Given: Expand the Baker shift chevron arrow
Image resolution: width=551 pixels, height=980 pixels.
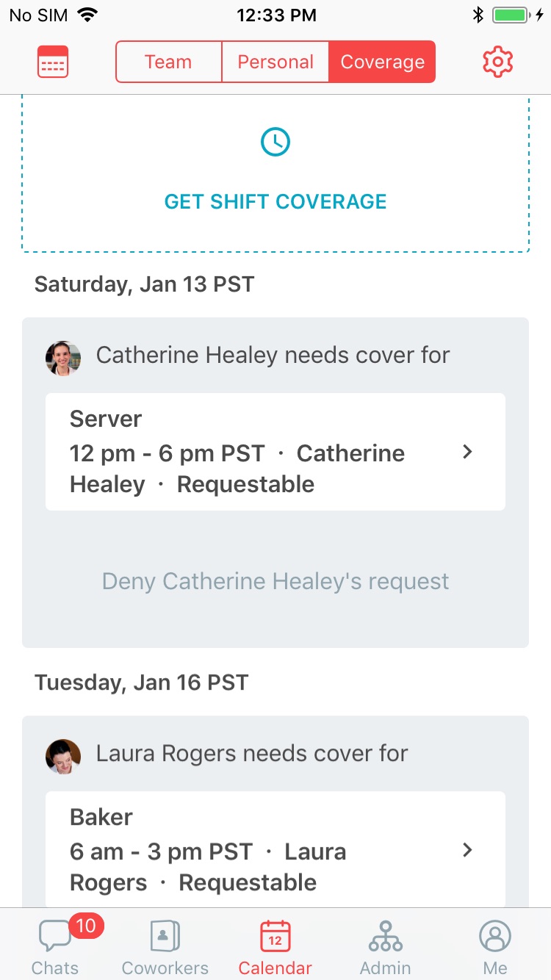Looking at the screenshot, I should tap(467, 850).
